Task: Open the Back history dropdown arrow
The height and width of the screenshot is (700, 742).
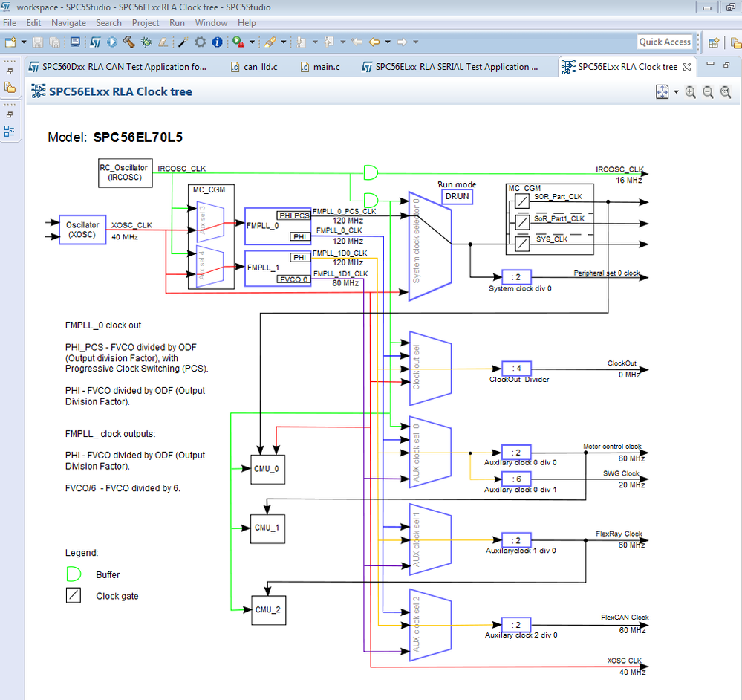Action: (x=388, y=42)
